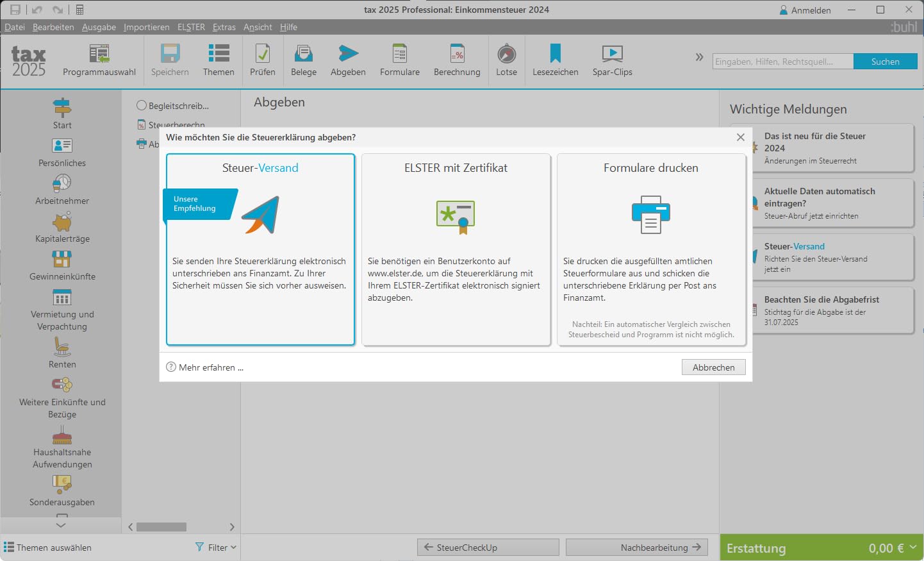This screenshot has width=924, height=561.
Task: Open the Filter dropdown
Action: tap(216, 548)
